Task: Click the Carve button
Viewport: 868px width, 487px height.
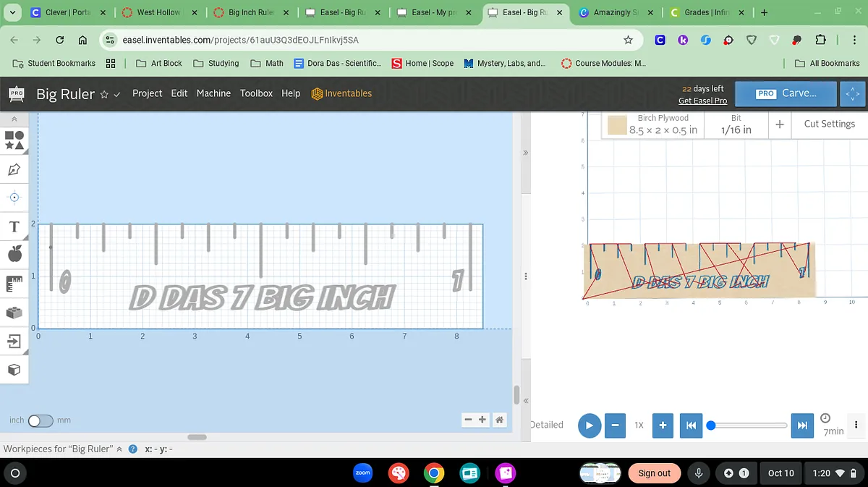Action: pyautogui.click(x=786, y=93)
